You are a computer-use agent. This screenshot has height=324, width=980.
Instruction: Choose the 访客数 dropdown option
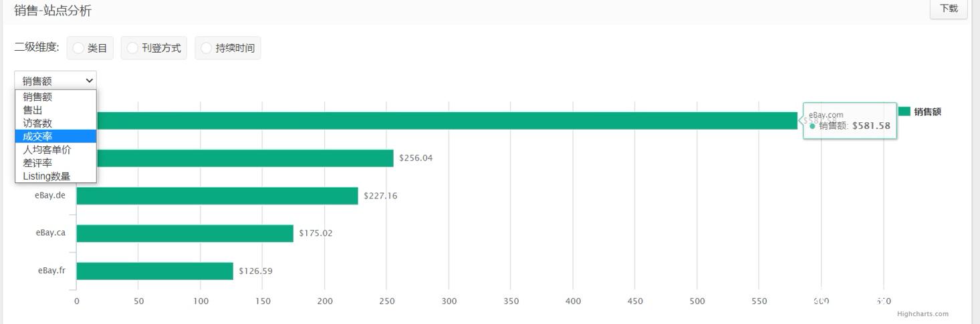coord(38,124)
